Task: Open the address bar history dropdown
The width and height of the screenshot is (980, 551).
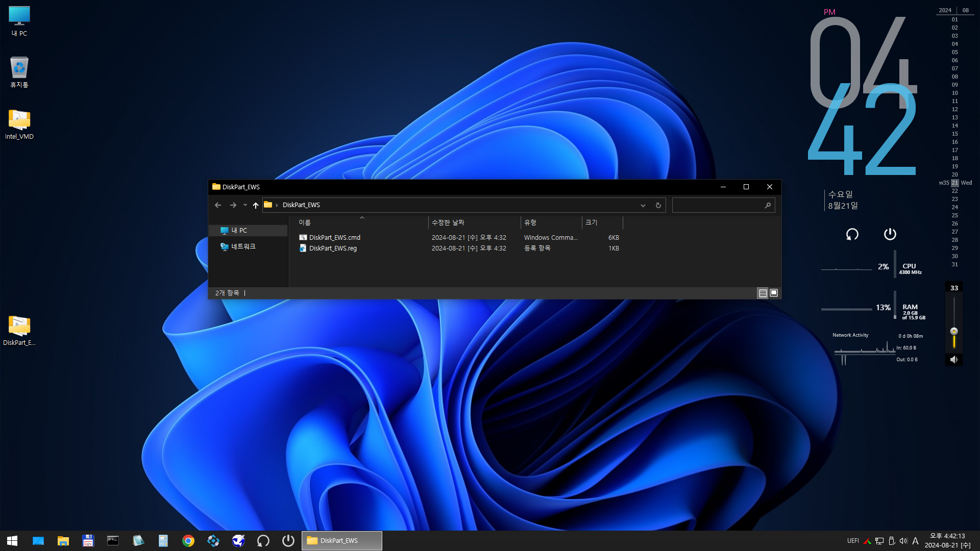Action: click(643, 205)
